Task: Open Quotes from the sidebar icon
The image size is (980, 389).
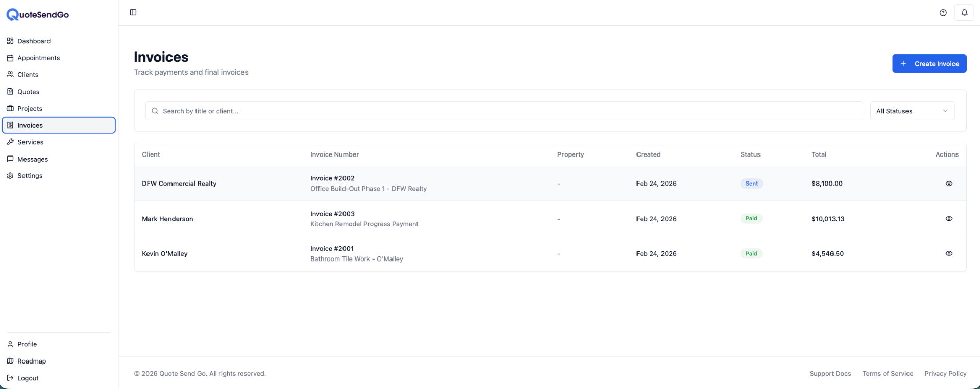Action: pyautogui.click(x=10, y=91)
